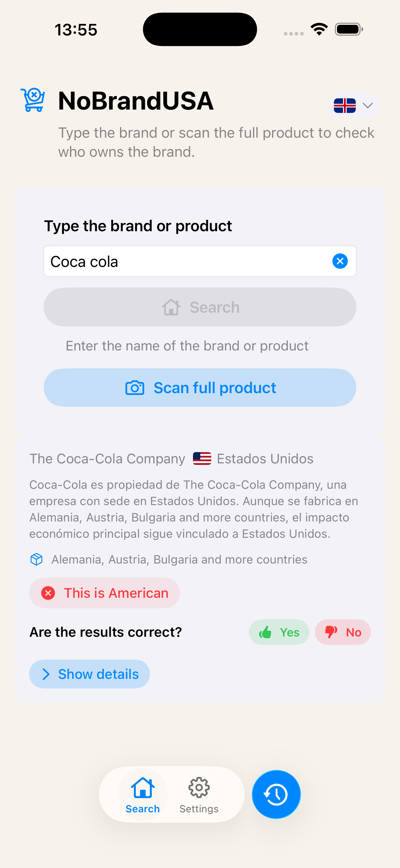
Task: Open search history with the clock button
Action: [x=276, y=794]
